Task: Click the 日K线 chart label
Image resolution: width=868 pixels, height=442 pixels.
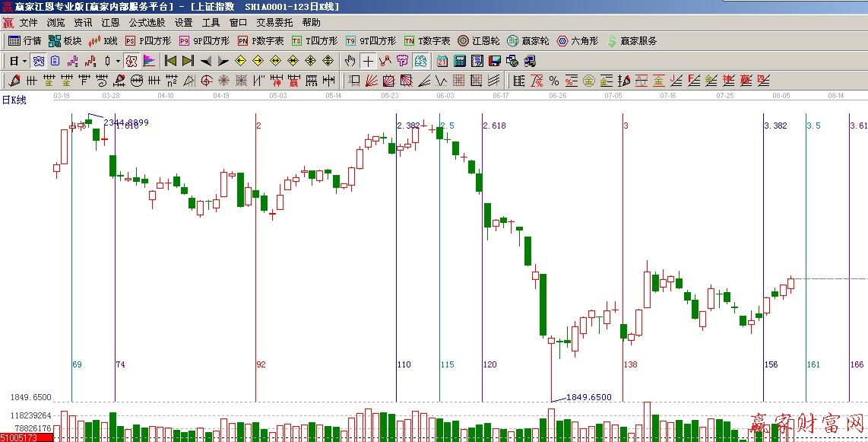Action: tap(14, 100)
